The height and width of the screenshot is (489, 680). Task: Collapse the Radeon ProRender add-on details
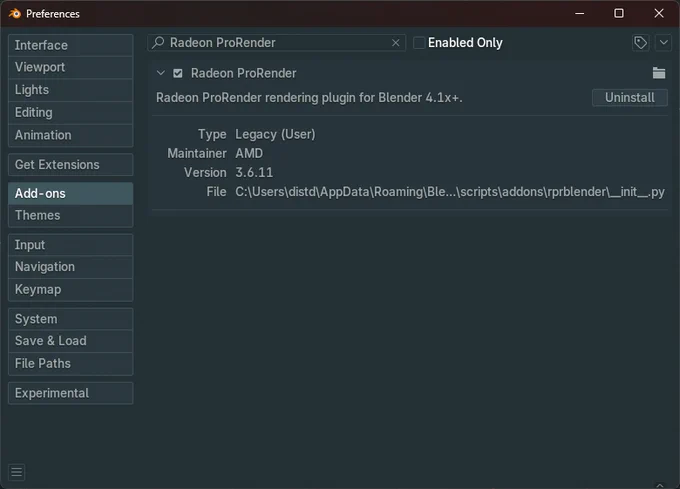click(161, 73)
